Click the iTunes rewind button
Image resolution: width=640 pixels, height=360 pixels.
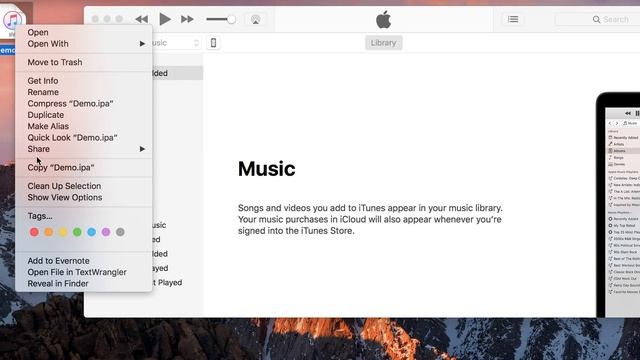pyautogui.click(x=142, y=19)
